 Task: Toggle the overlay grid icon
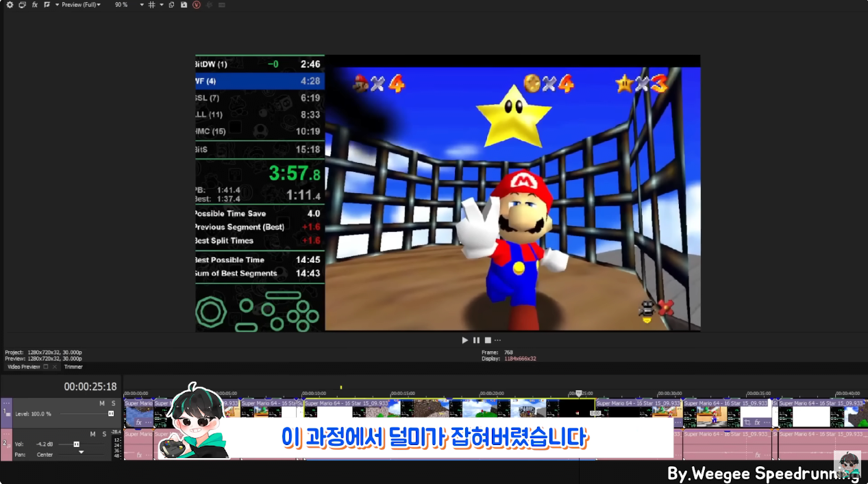click(x=152, y=5)
